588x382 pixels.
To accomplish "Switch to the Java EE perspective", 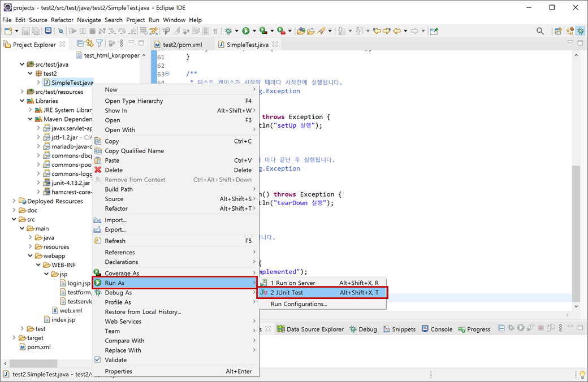I will [x=570, y=31].
